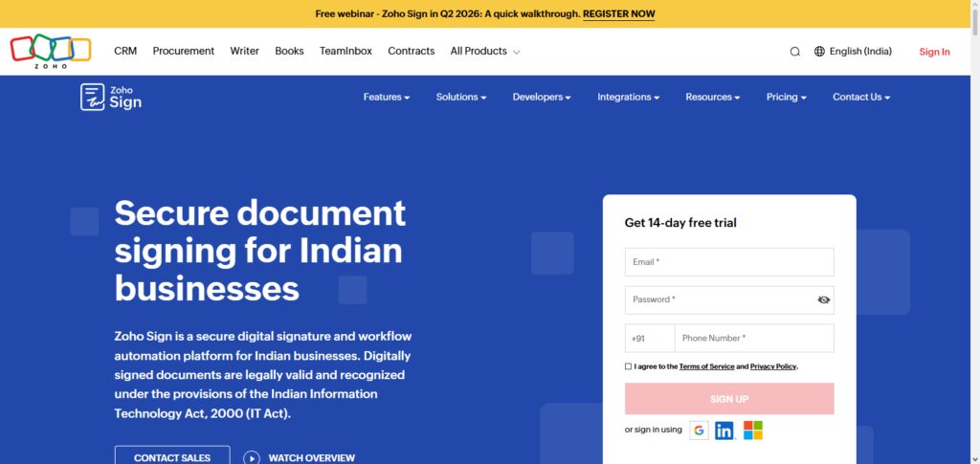Sign in using Google icon
Viewport: 980px width, 464px height.
coord(699,431)
